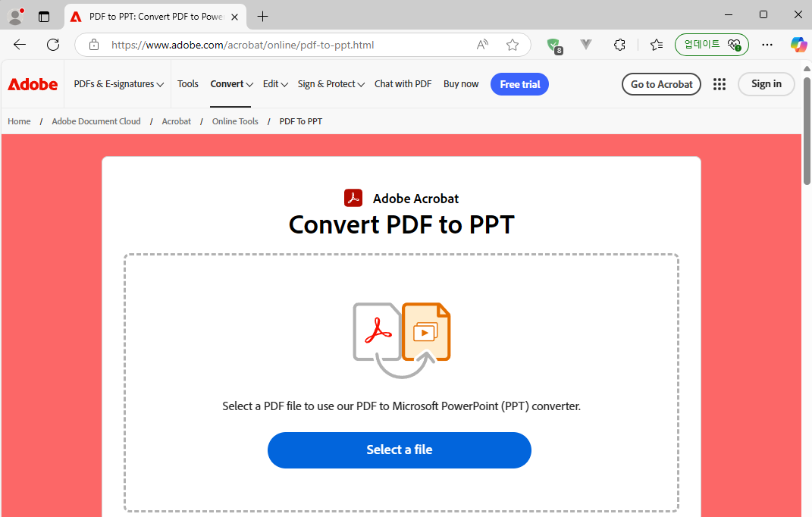
Task: Open the Extensions puzzle icon
Action: (619, 45)
